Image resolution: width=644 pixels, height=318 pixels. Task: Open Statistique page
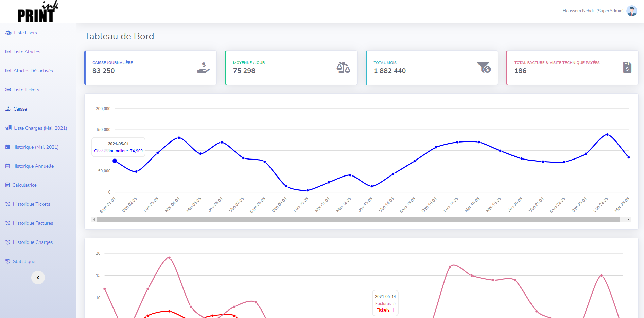click(24, 261)
